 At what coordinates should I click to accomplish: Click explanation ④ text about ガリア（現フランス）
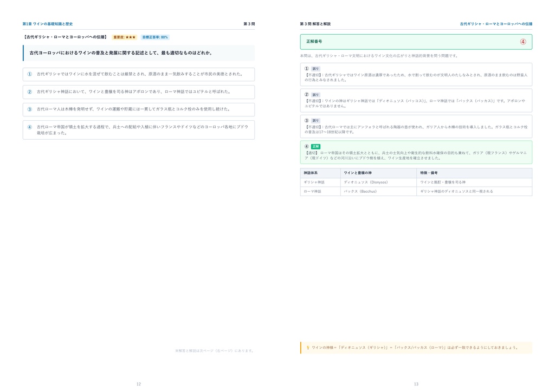click(416, 155)
